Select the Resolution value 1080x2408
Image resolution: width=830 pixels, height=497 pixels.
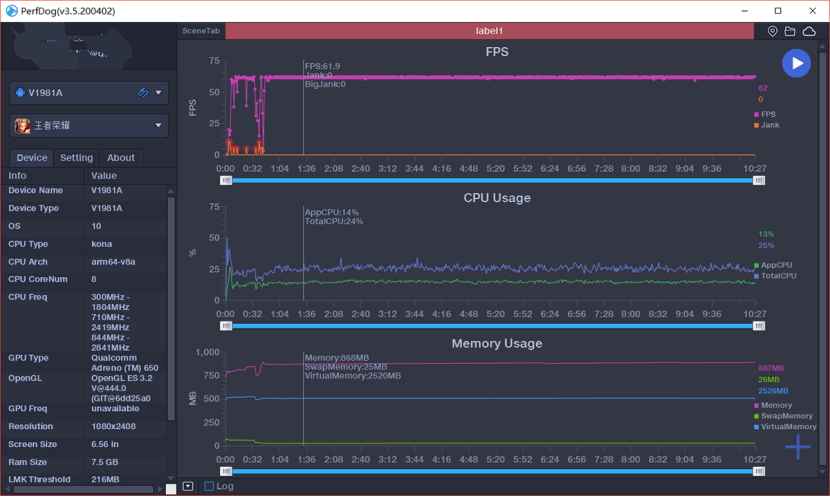pos(113,427)
